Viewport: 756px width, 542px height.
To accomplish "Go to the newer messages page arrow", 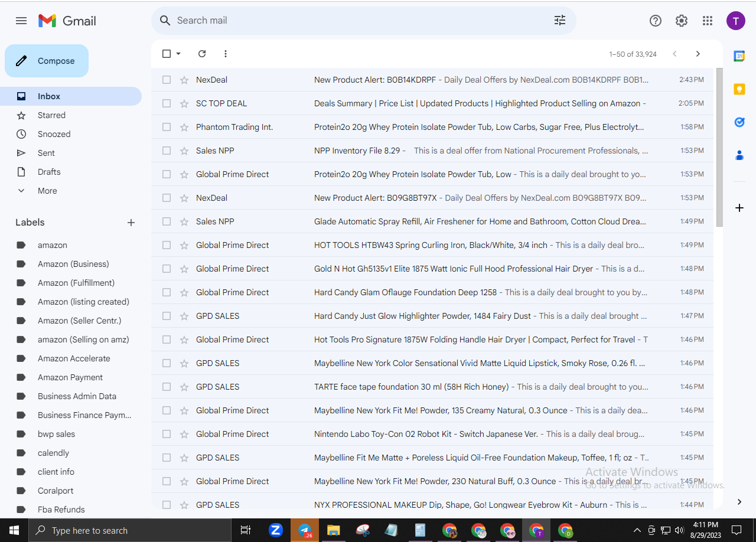I will (674, 54).
